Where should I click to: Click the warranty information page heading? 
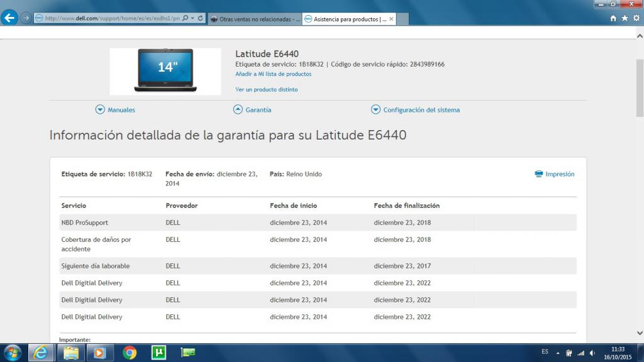pyautogui.click(x=228, y=135)
